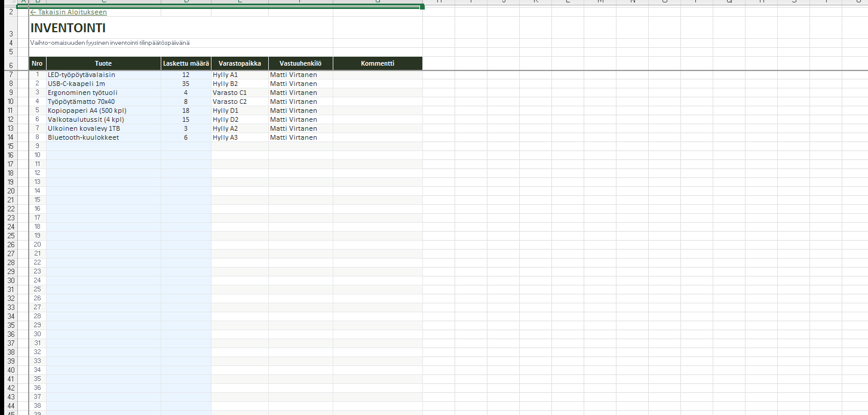Image resolution: width=868 pixels, height=415 pixels.
Task: Open the Takaisin Aloitukseen link
Action: [69, 12]
